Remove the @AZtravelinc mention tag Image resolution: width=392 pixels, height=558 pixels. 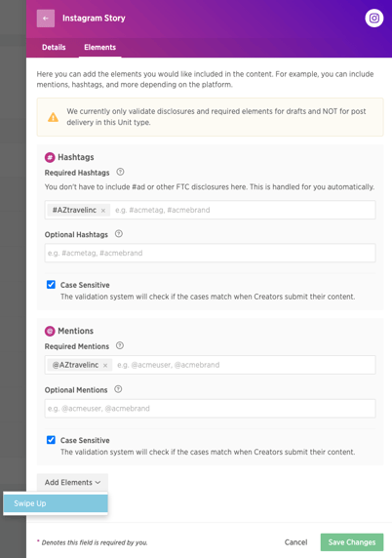point(105,366)
